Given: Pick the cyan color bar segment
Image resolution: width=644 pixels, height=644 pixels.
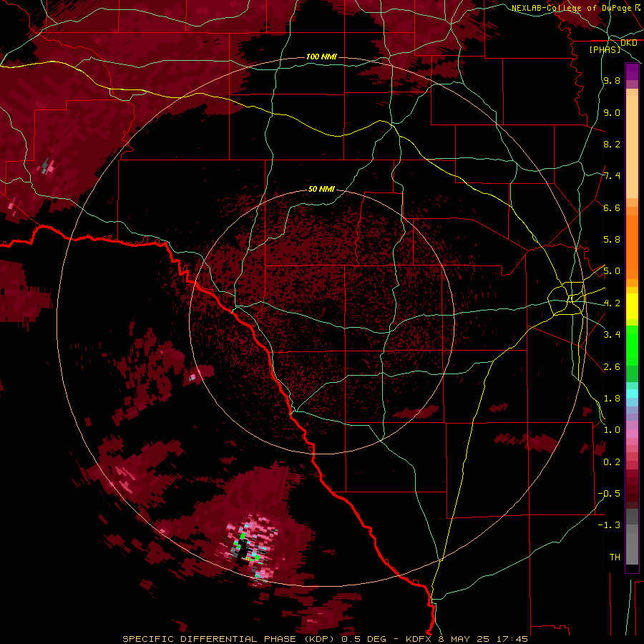Looking at the screenshot, I should [x=632, y=393].
